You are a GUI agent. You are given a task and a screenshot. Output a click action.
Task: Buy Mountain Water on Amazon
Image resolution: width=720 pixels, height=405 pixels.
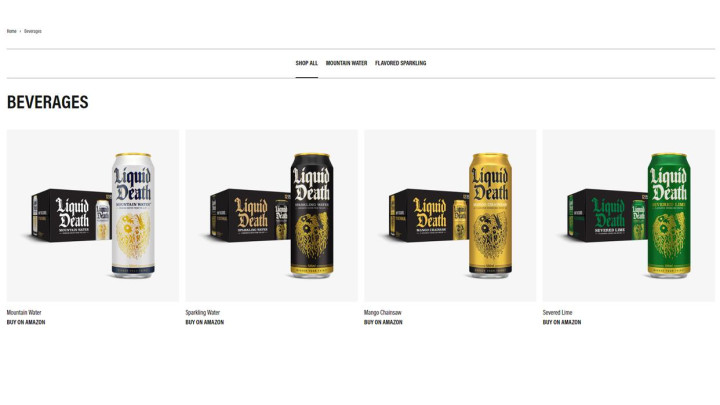pos(26,322)
